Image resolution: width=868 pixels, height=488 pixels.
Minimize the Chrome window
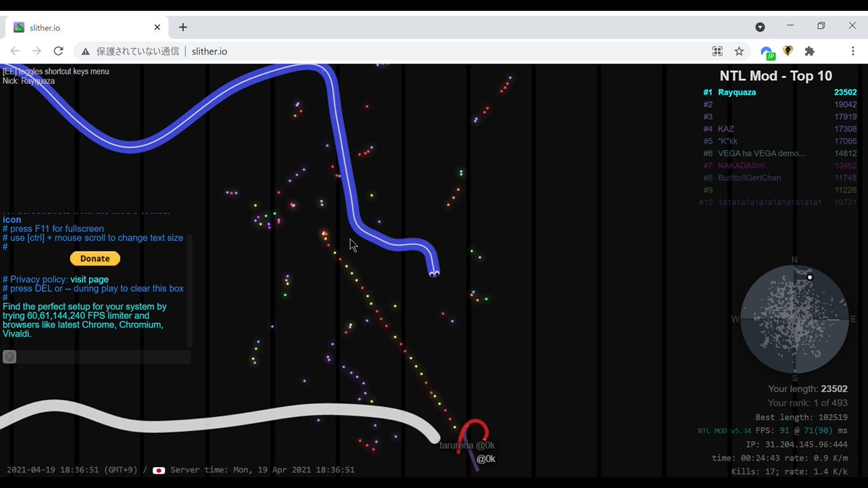coord(790,25)
